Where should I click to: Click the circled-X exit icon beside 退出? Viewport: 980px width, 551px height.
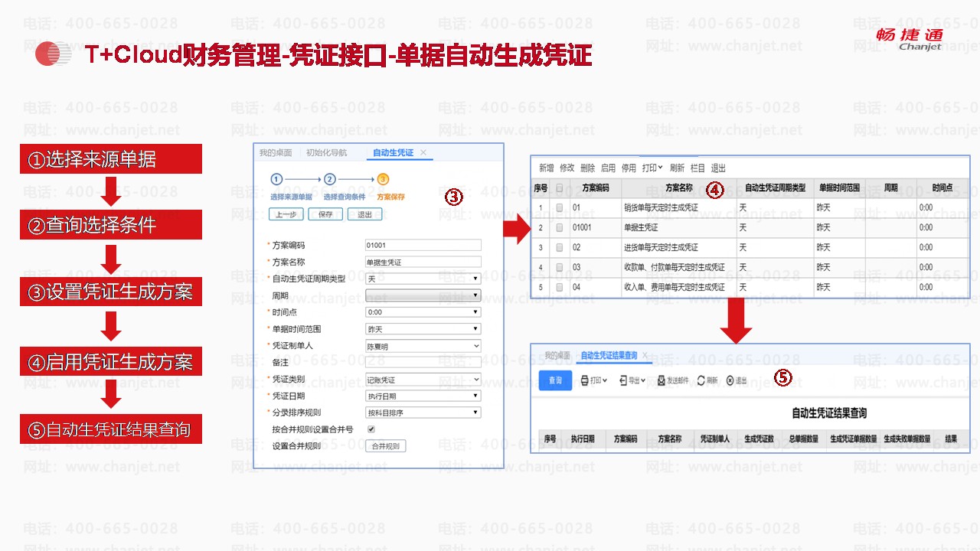click(730, 380)
